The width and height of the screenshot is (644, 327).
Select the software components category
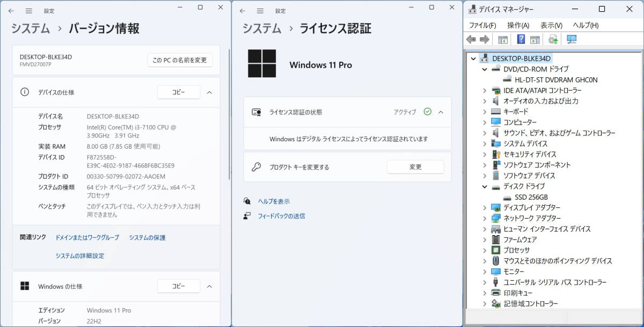click(x=537, y=165)
